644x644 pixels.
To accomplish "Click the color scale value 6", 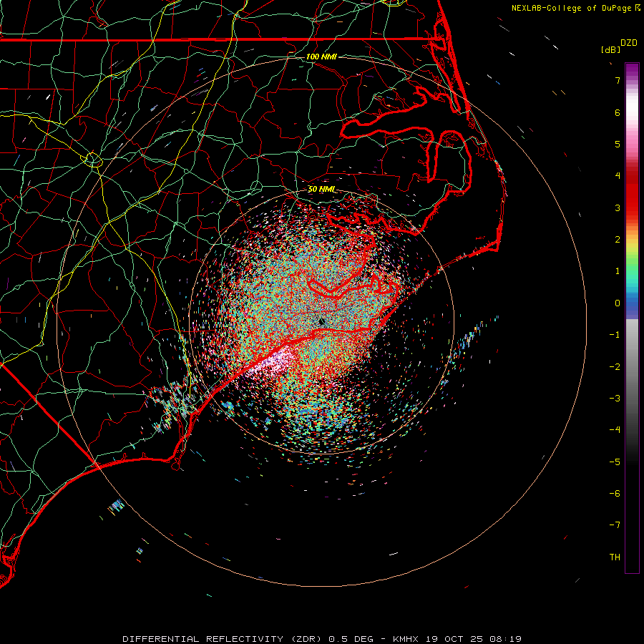I will point(618,112).
